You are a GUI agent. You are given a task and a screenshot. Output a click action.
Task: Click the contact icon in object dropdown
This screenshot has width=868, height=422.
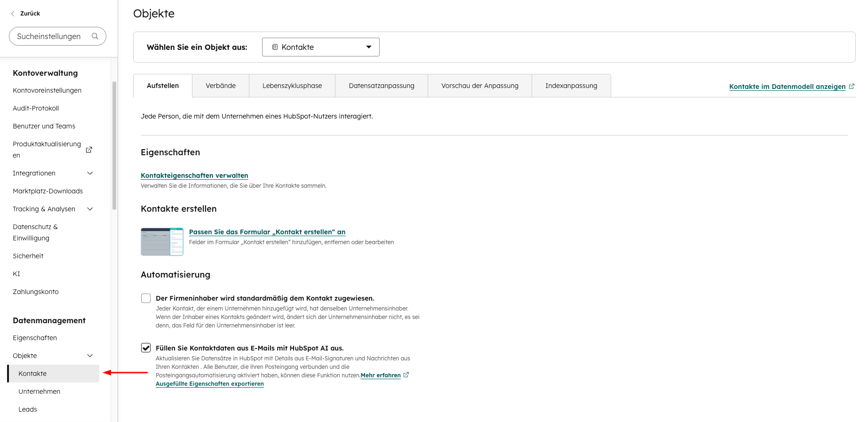click(275, 47)
